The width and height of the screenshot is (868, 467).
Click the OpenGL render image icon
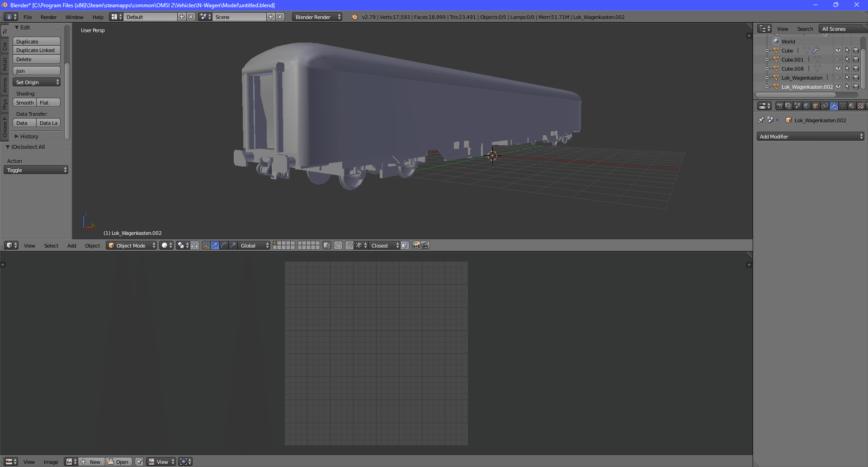(x=416, y=245)
